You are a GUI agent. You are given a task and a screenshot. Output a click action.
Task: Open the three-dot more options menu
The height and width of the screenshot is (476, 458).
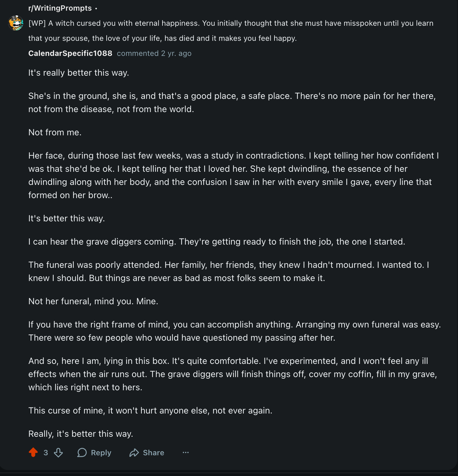tap(186, 452)
